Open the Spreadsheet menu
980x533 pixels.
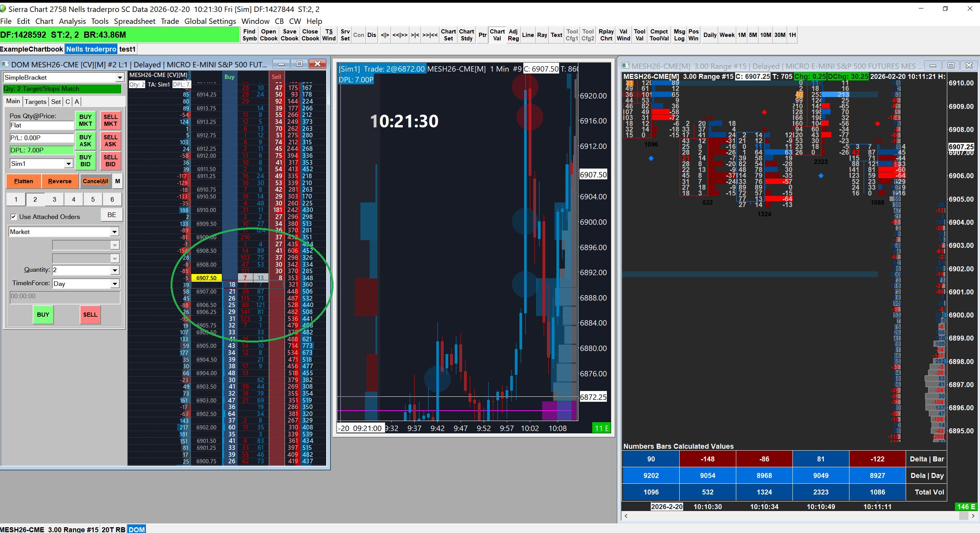click(135, 21)
